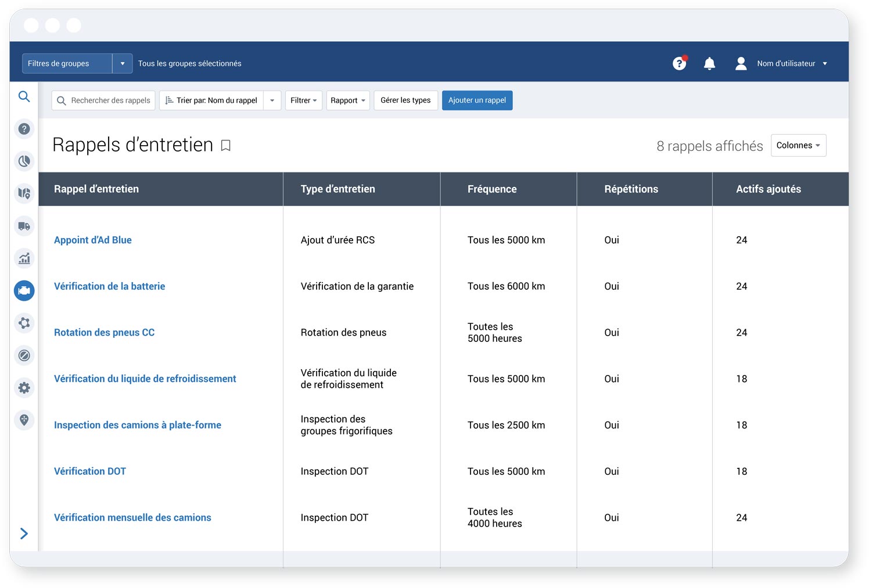869x588 pixels.
Task: Open the header help icon with red dot
Action: [x=680, y=63]
